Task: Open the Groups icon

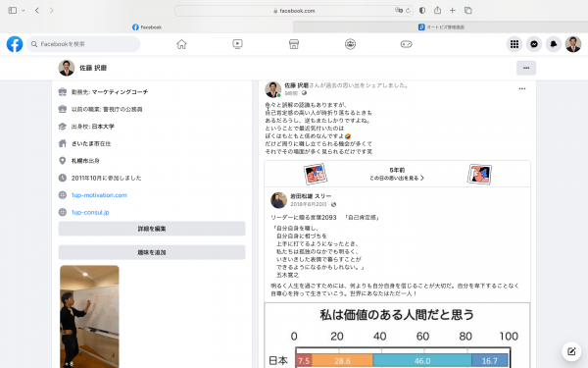Action: [350, 44]
